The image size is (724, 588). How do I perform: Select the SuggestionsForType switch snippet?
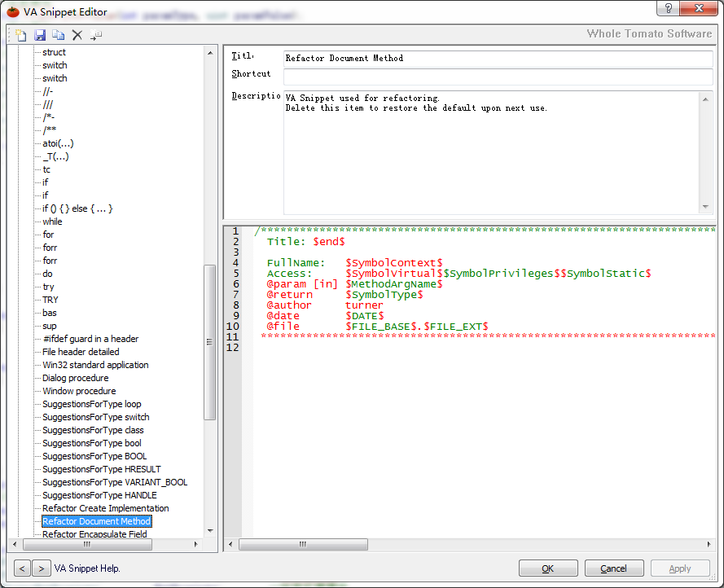[96, 417]
